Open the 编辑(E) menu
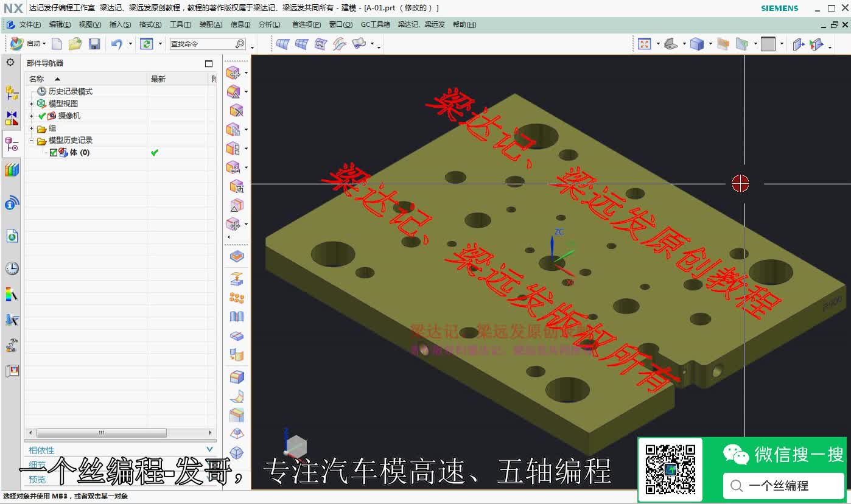The image size is (851, 504). (60, 25)
